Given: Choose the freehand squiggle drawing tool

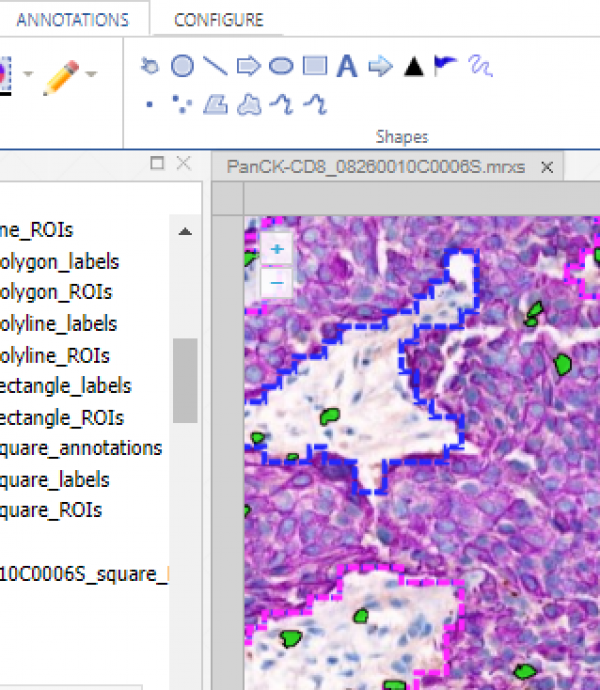Looking at the screenshot, I should coord(480,67).
